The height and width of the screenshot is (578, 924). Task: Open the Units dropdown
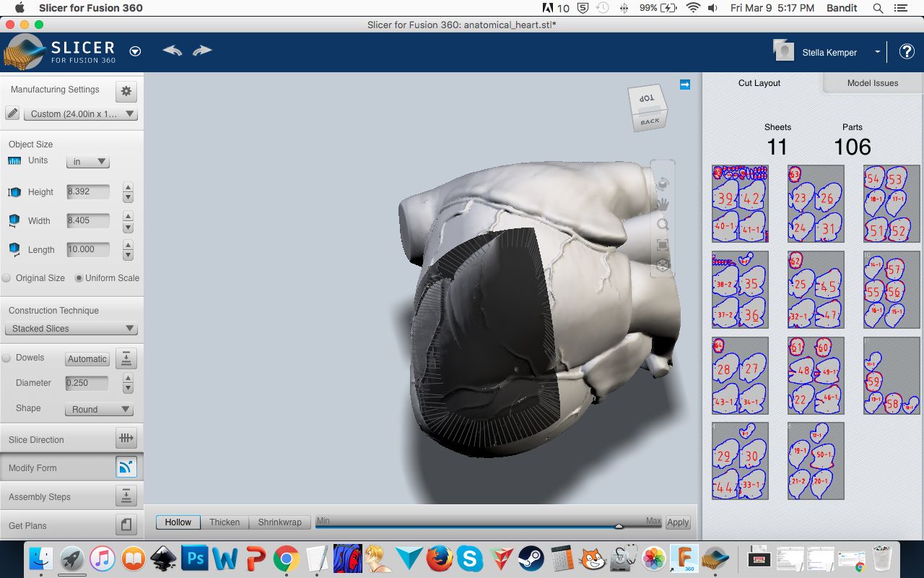[x=88, y=162]
